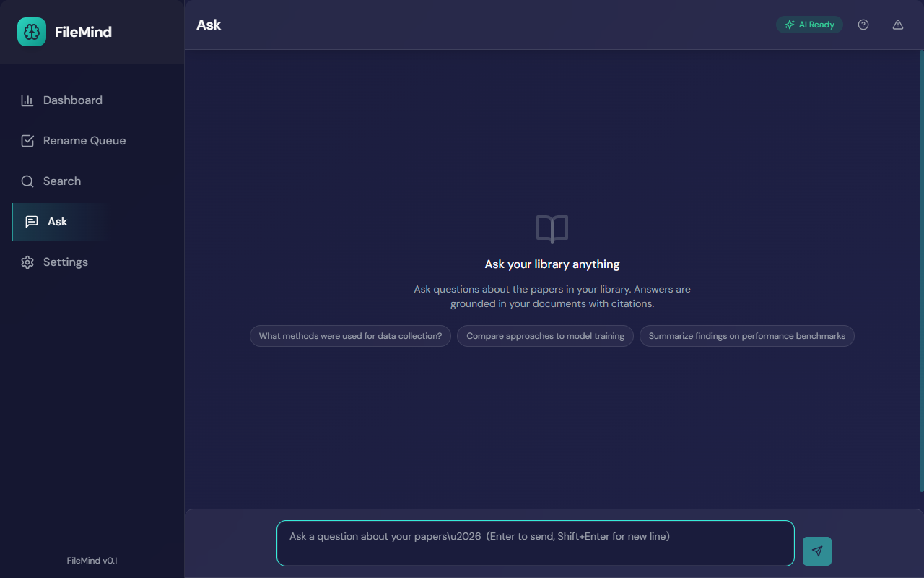Click the Rename Queue checklist icon
The image size is (924, 578).
(27, 140)
